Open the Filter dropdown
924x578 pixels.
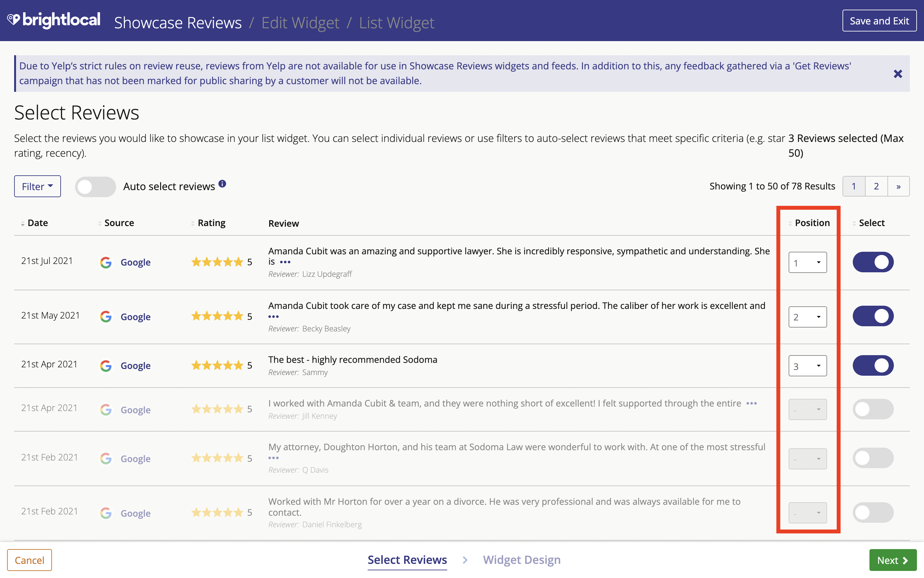click(x=38, y=187)
